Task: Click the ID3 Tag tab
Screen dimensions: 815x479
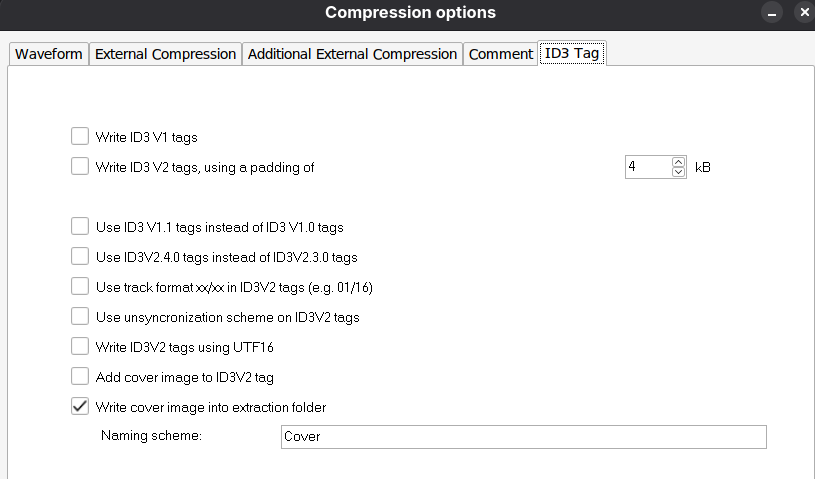Action: (x=571, y=54)
